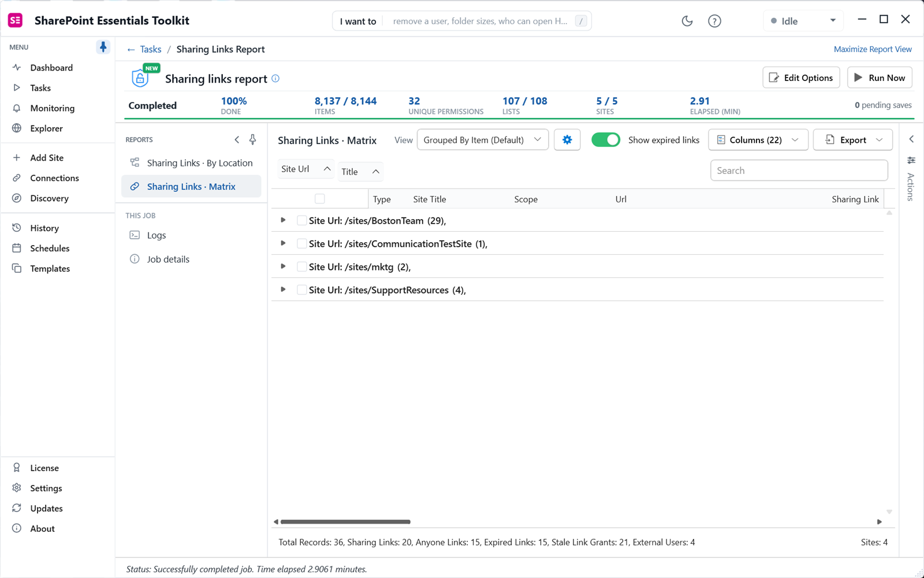The width and height of the screenshot is (924, 578).
Task: Expand the BostonTeam site group
Action: pos(283,220)
